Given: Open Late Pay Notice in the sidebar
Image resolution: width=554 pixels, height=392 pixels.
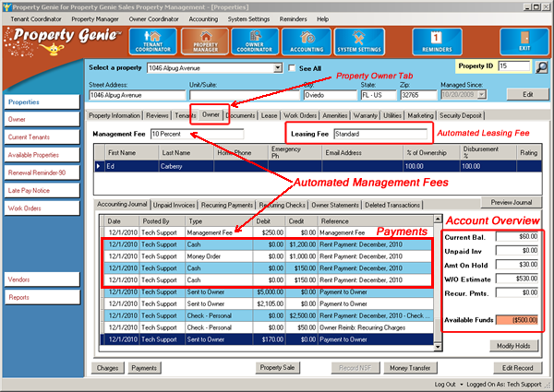Looking at the screenshot, I should point(42,191).
